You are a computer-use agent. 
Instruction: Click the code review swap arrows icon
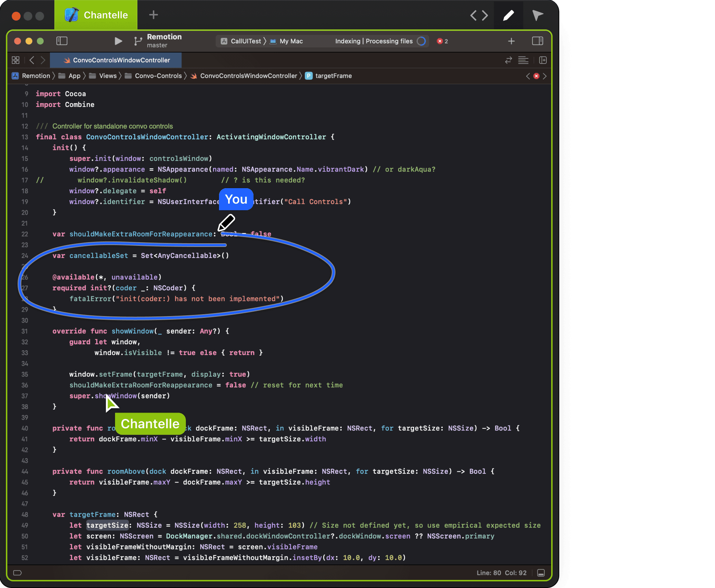[509, 60]
